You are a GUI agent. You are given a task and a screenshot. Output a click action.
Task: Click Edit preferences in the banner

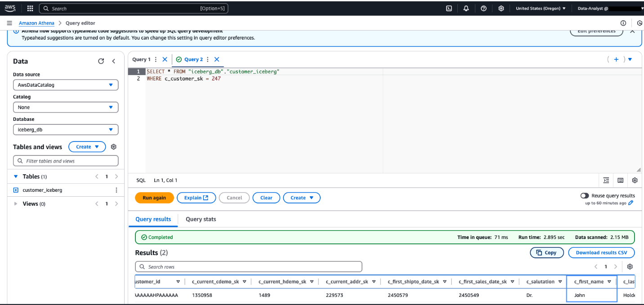tap(596, 31)
